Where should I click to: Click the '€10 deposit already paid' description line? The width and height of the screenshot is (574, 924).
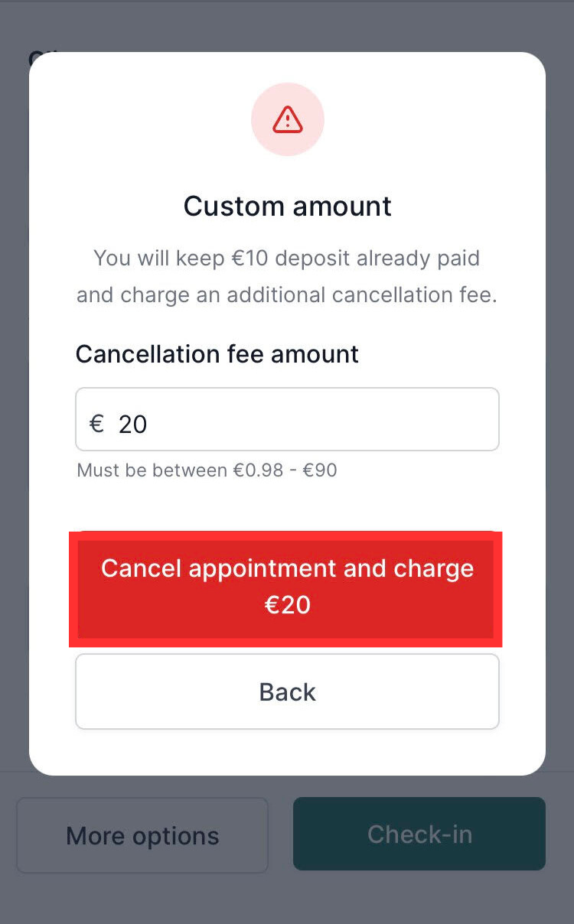287,258
